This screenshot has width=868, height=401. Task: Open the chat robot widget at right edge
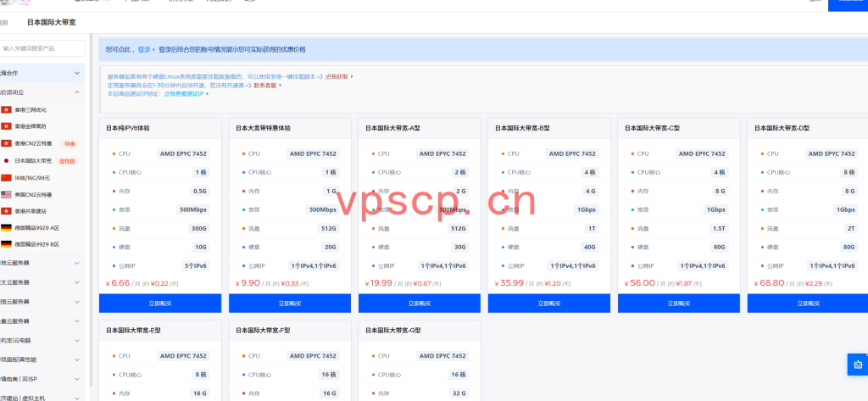pyautogui.click(x=858, y=365)
